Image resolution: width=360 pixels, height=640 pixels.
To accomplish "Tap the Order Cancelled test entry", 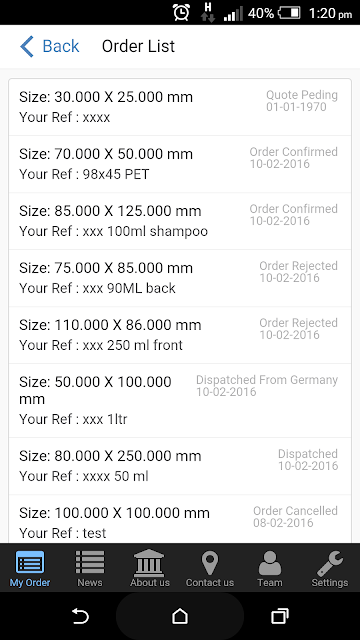I will 180,519.
